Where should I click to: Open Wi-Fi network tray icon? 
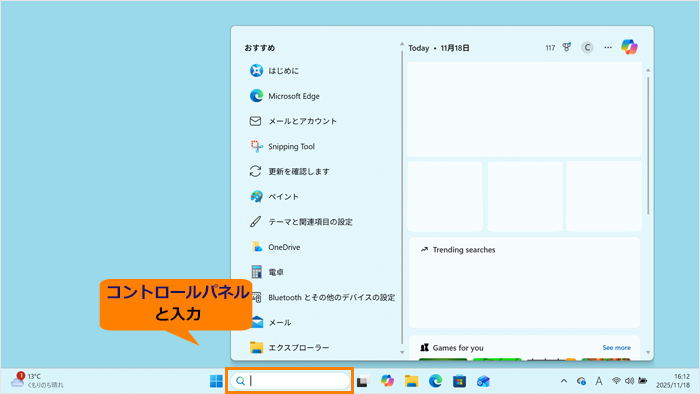[x=616, y=381]
